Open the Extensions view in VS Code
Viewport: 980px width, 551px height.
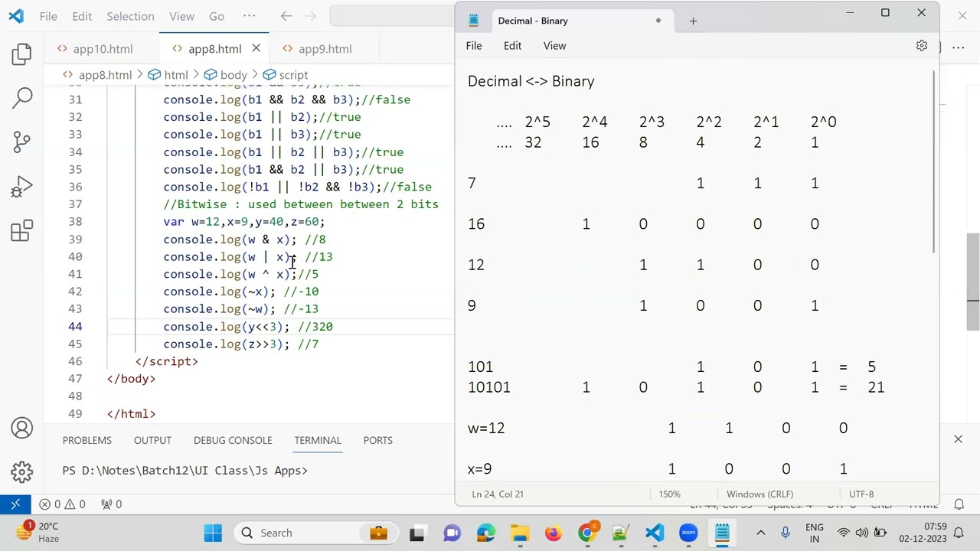click(x=22, y=231)
